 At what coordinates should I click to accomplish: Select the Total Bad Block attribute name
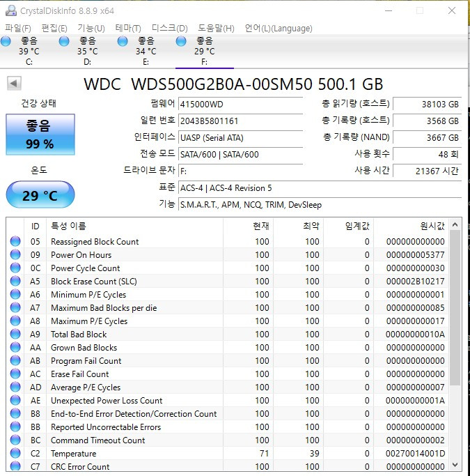(79, 335)
